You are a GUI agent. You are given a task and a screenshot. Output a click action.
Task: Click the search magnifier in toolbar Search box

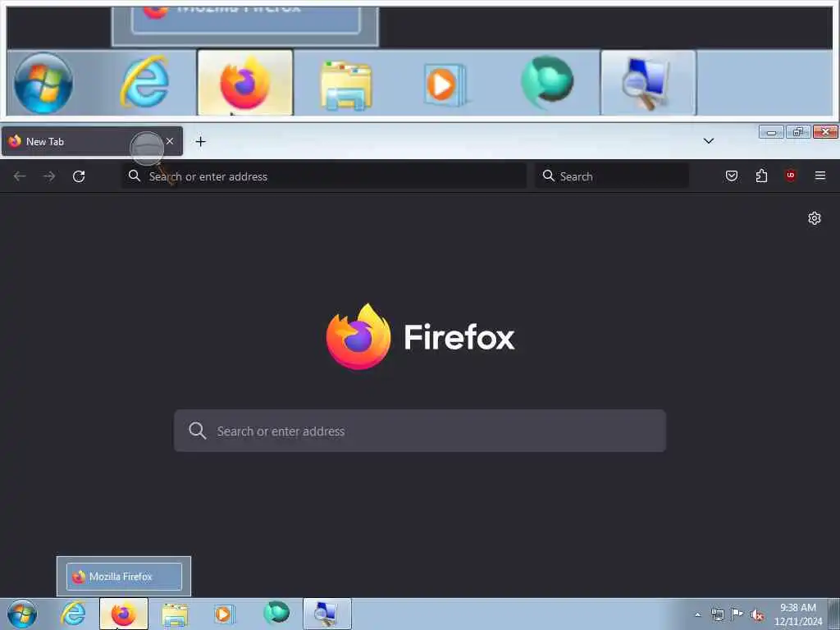point(548,176)
